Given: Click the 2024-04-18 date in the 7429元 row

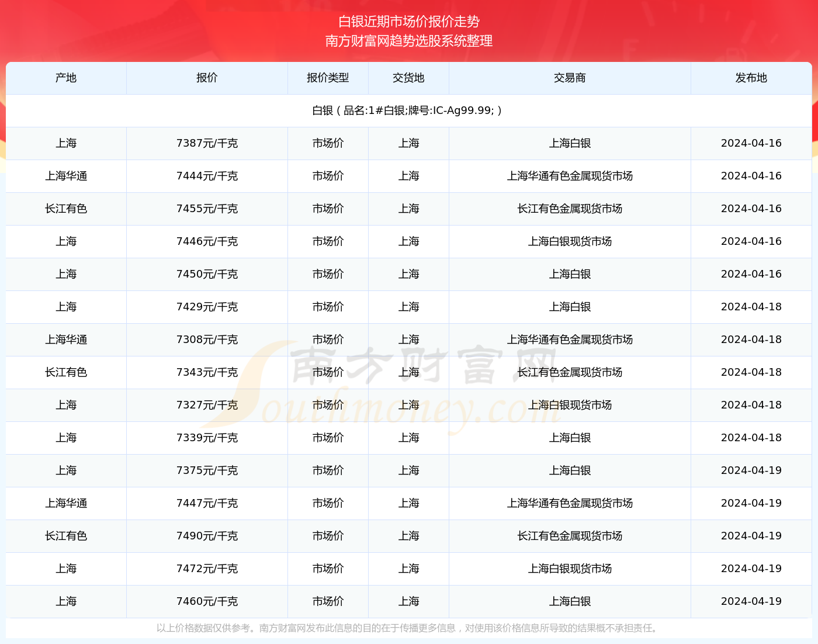Looking at the screenshot, I should [x=751, y=307].
